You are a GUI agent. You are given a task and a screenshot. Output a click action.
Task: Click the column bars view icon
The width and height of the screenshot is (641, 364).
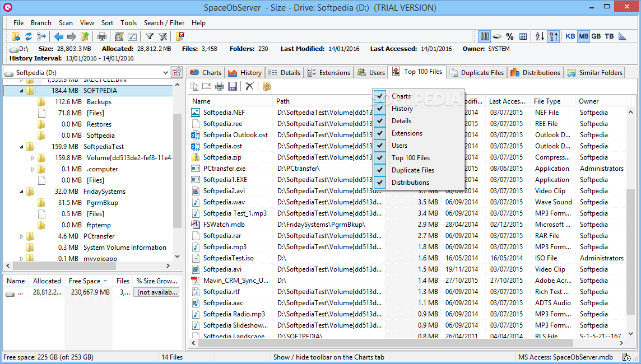point(485,36)
